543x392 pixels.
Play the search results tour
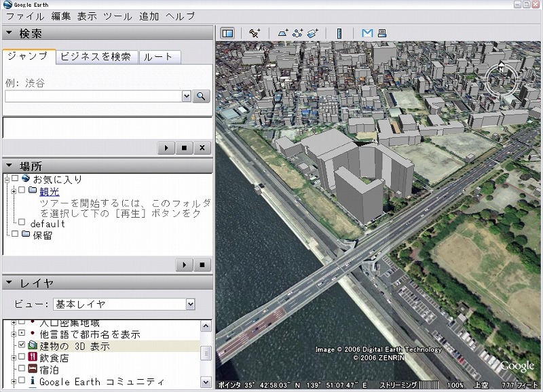166,148
